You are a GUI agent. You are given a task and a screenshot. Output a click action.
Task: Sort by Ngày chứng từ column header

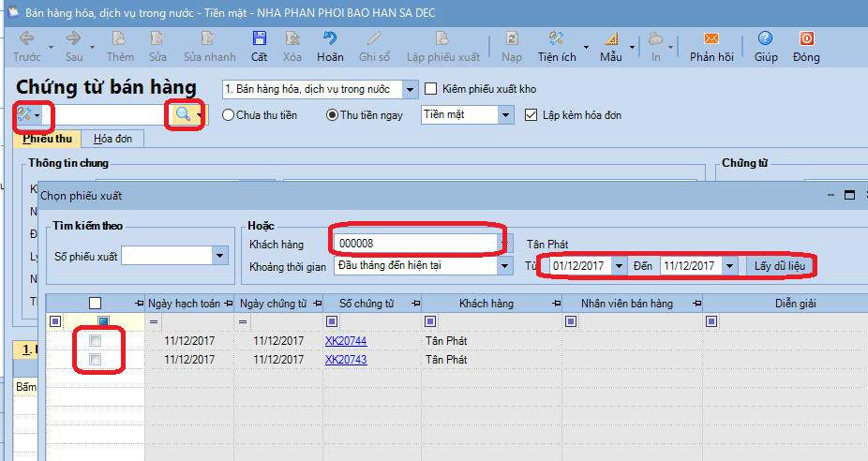273,304
